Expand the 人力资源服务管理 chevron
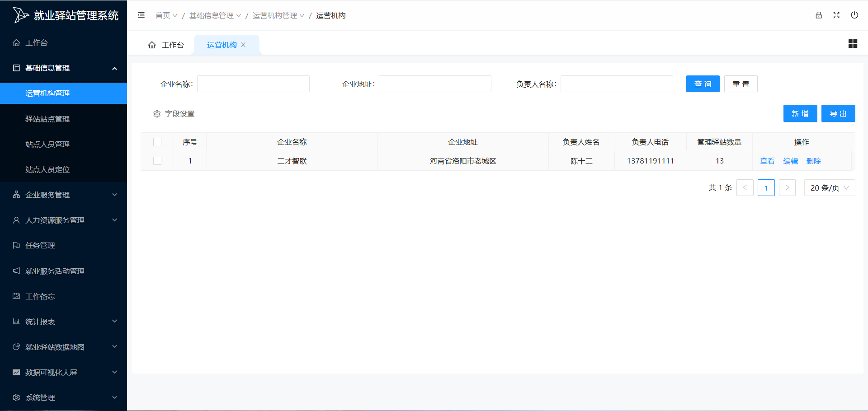 (114, 220)
